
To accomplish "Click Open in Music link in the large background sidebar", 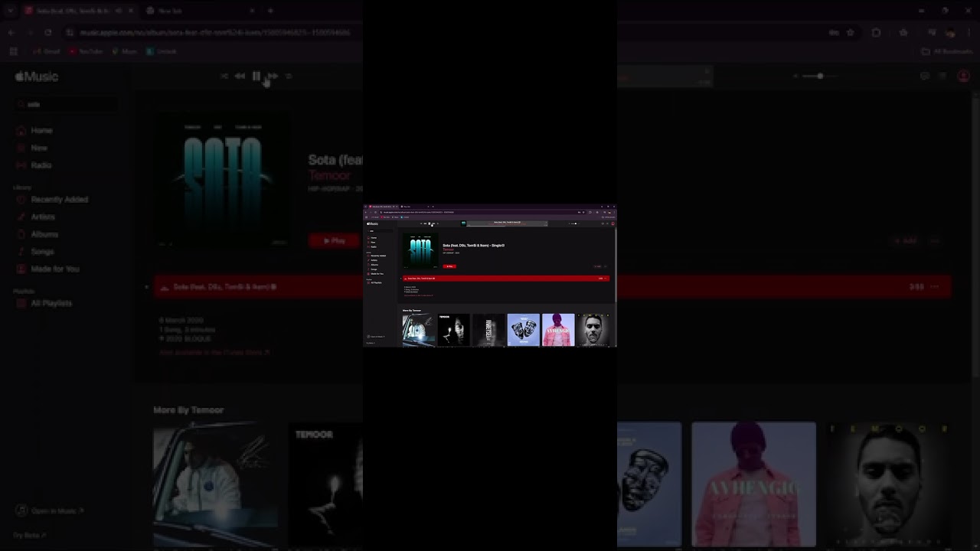I will coord(50,510).
